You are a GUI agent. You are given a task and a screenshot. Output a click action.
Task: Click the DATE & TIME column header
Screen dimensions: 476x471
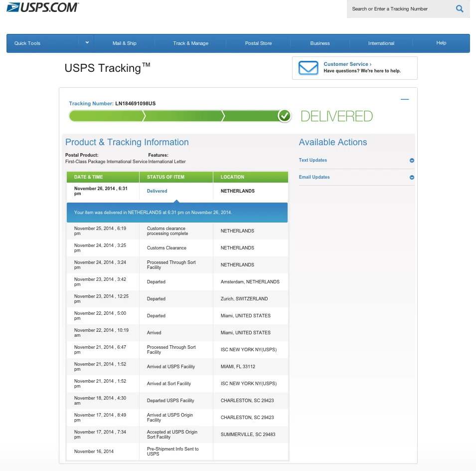pyautogui.click(x=103, y=177)
